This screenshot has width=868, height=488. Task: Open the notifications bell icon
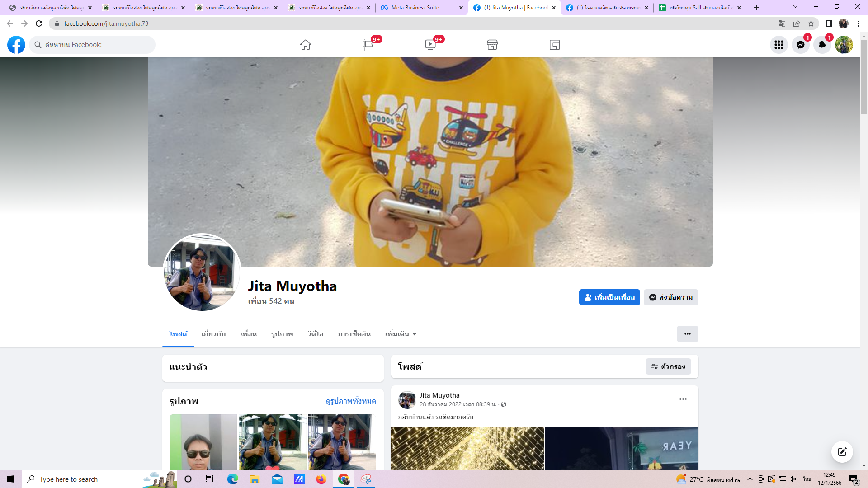pos(822,45)
